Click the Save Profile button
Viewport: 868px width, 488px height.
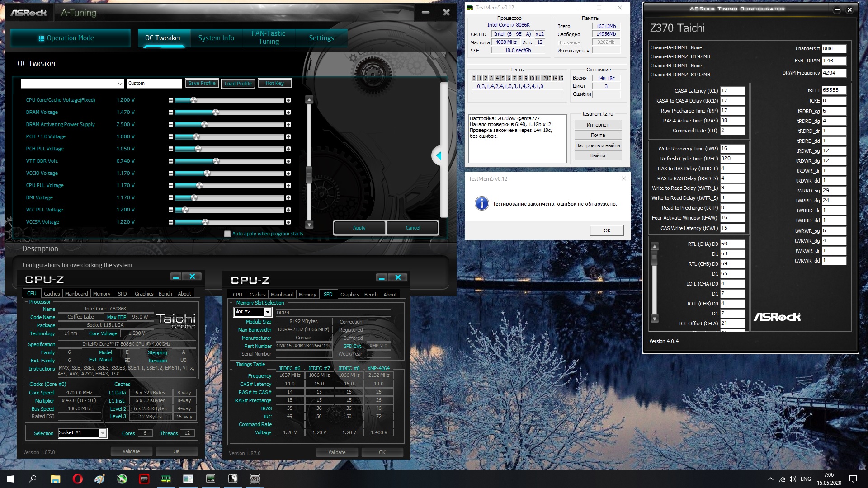tap(202, 83)
